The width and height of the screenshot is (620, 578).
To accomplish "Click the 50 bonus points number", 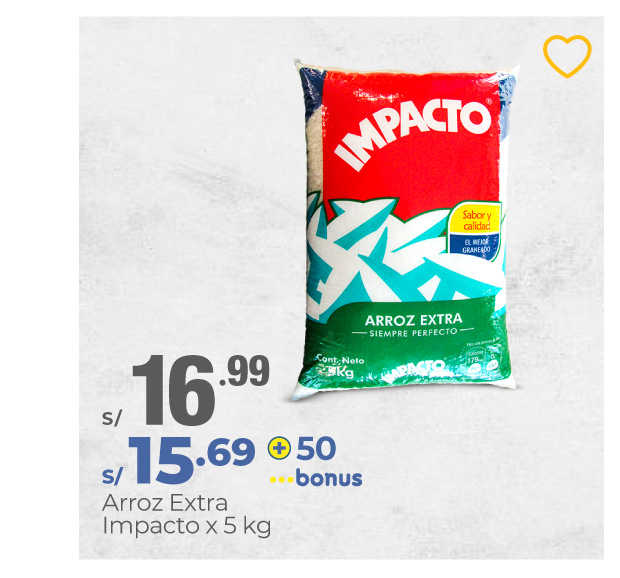I will point(316,448).
